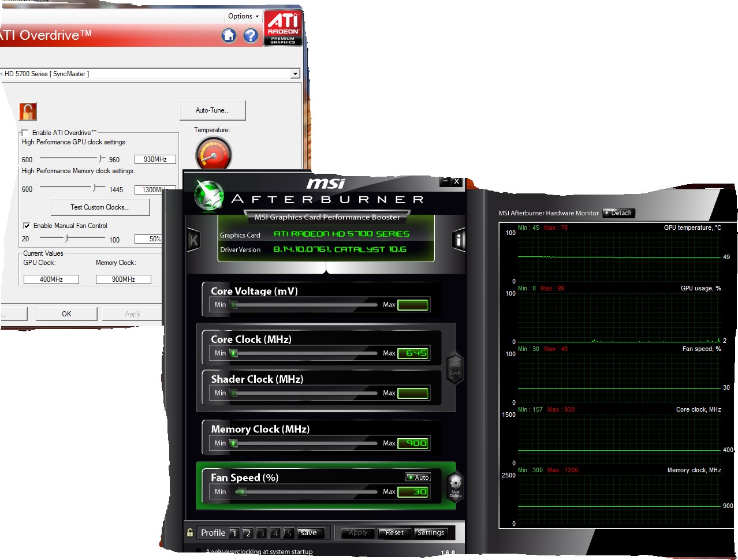Viewport: 738px width, 560px height.
Task: Open the HD 5700 Series display dropdown
Action: tap(295, 74)
